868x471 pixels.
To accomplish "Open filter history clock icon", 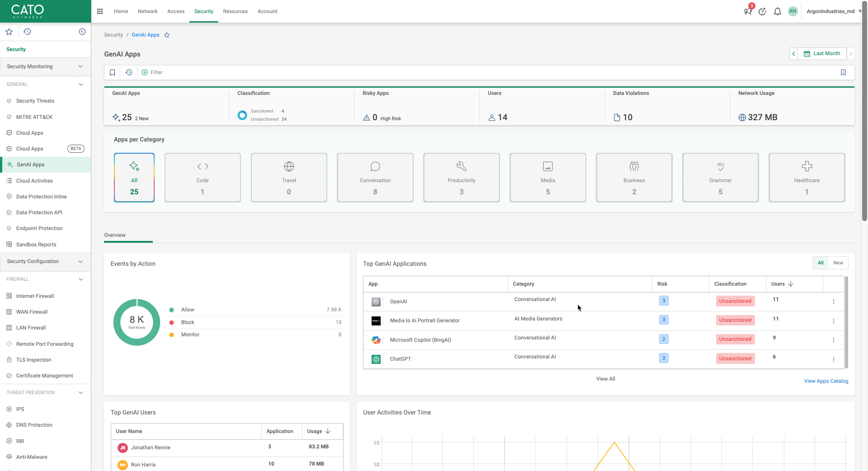I will (x=129, y=72).
